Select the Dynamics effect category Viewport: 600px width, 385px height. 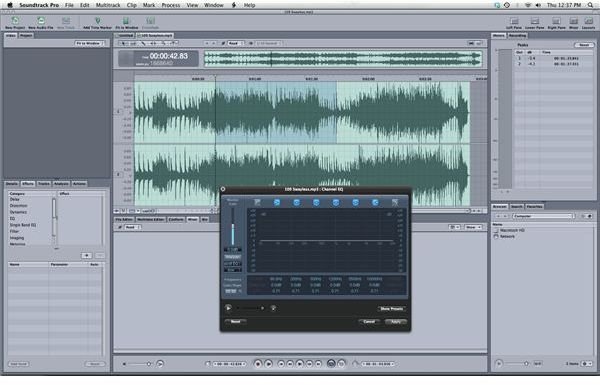coord(18,212)
